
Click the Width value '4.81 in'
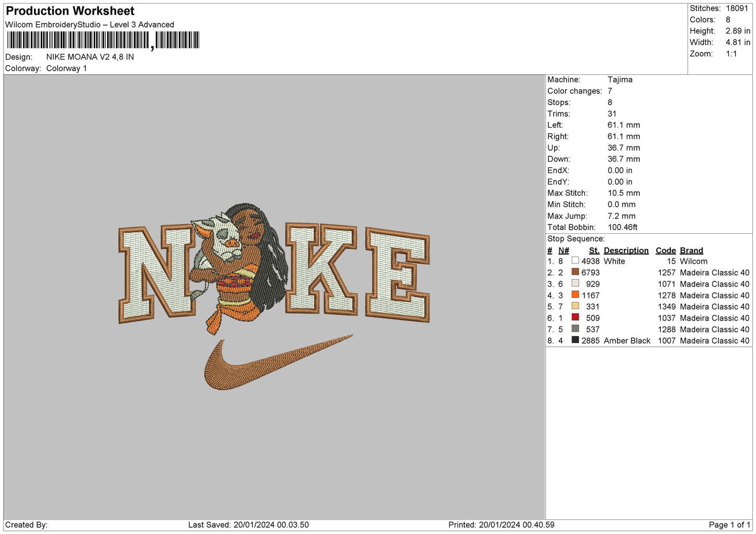[x=738, y=42]
